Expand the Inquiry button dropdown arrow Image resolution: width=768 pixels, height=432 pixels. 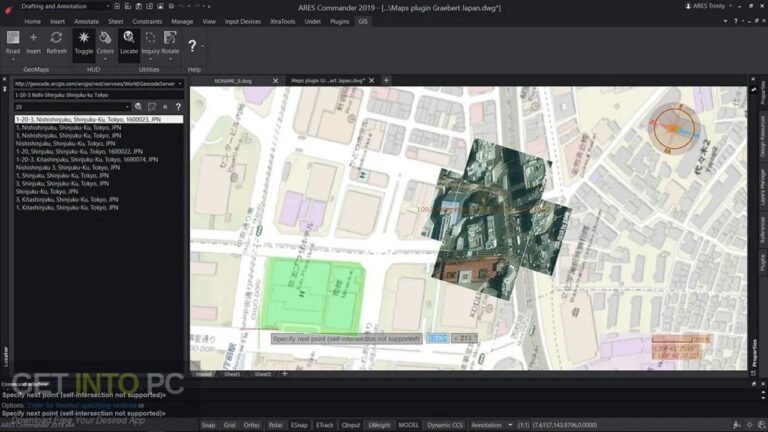150,59
